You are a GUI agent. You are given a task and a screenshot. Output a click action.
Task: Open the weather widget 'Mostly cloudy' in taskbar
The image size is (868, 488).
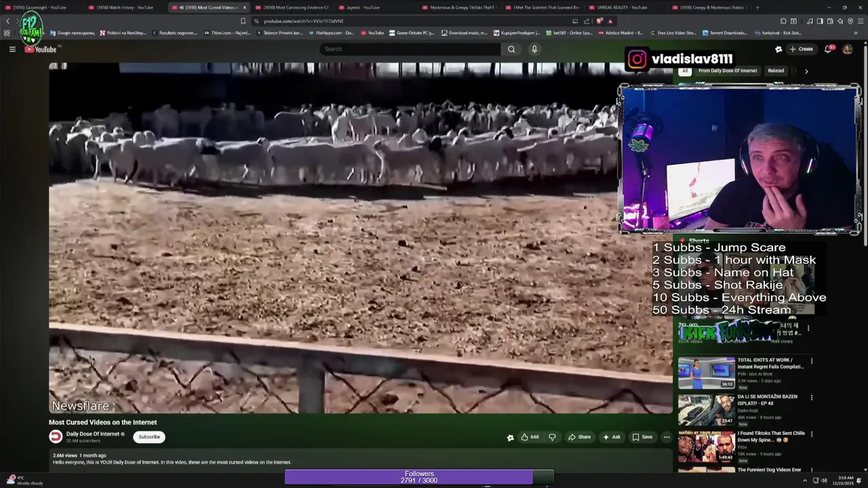click(x=25, y=481)
